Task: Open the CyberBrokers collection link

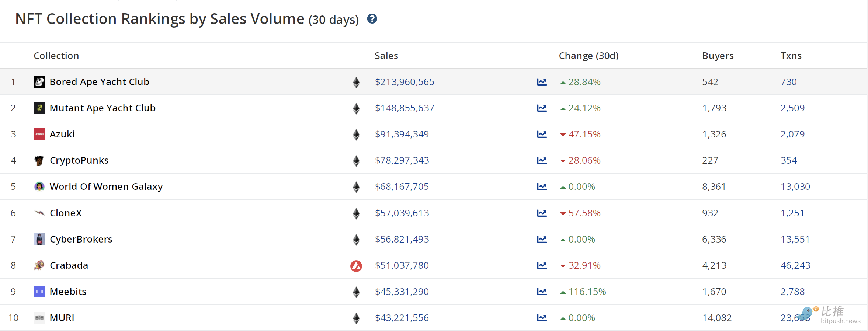Action: tap(81, 239)
